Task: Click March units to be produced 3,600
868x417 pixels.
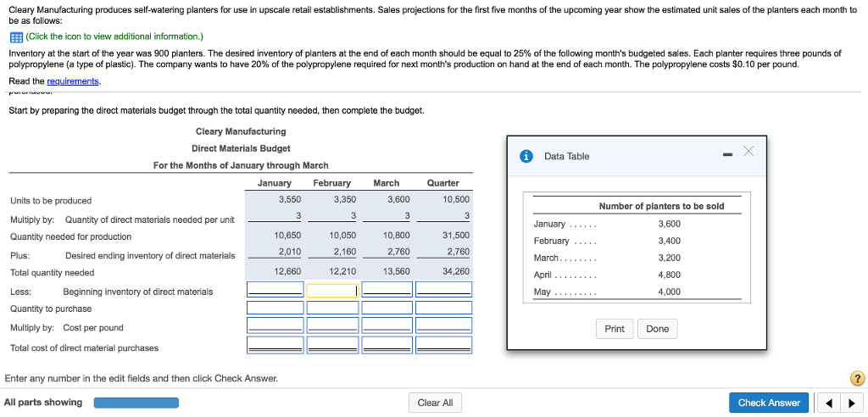Action: coord(398,200)
